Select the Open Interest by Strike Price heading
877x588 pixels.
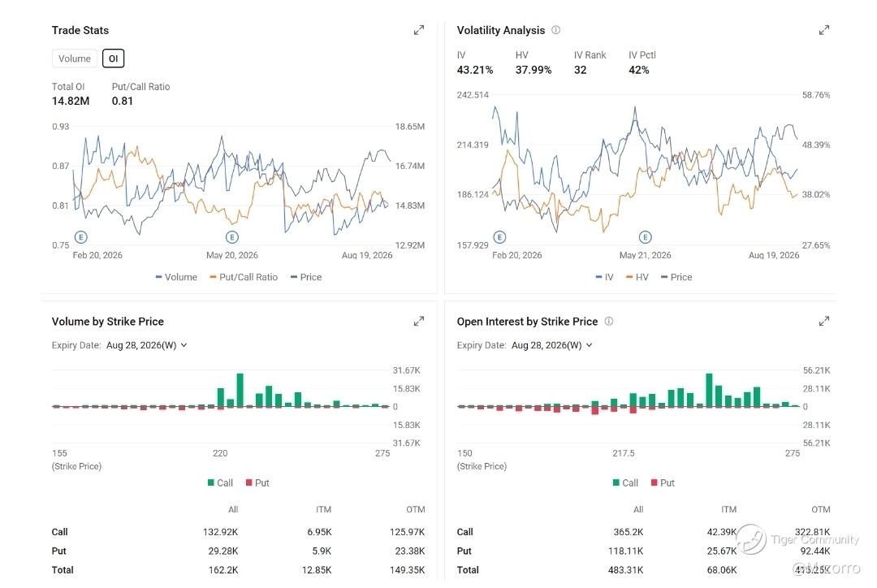click(528, 322)
